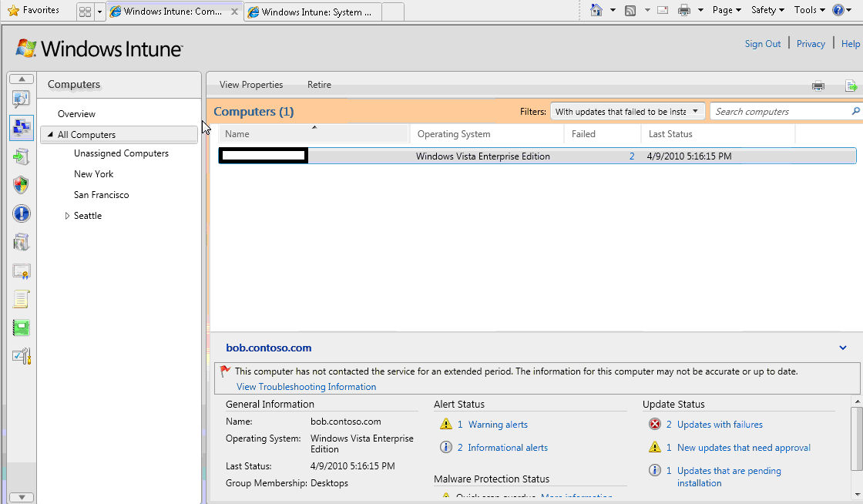The height and width of the screenshot is (504, 863).
Task: Open the Reports workspace icon
Action: (x=21, y=328)
